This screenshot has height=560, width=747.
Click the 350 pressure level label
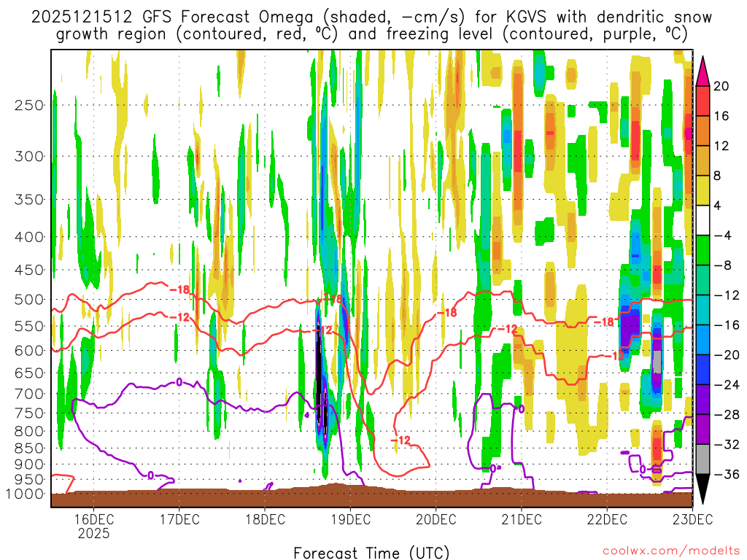[29, 199]
